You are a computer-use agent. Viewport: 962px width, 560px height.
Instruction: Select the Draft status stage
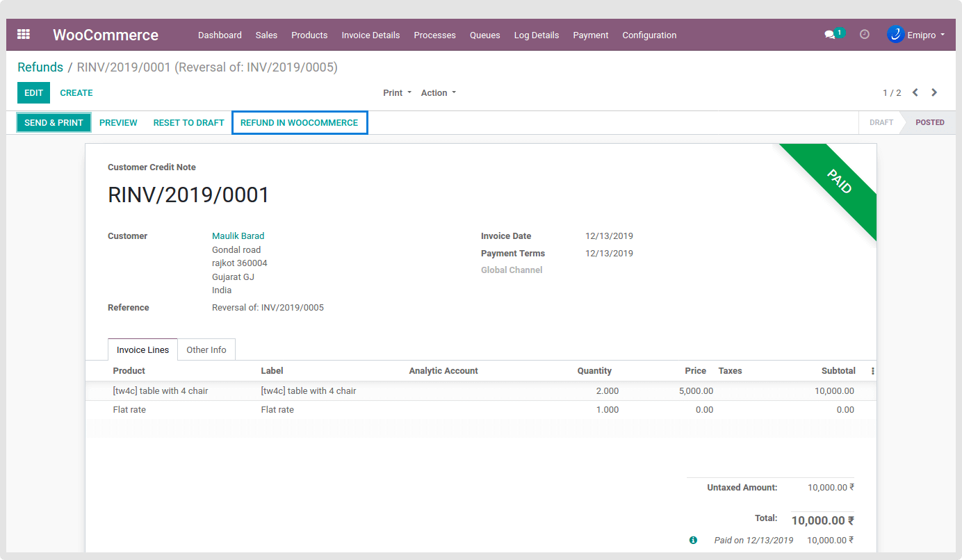881,122
